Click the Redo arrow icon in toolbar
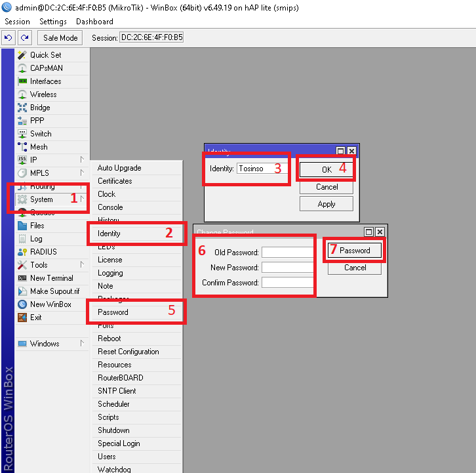The width and height of the screenshot is (476, 473). [24, 38]
